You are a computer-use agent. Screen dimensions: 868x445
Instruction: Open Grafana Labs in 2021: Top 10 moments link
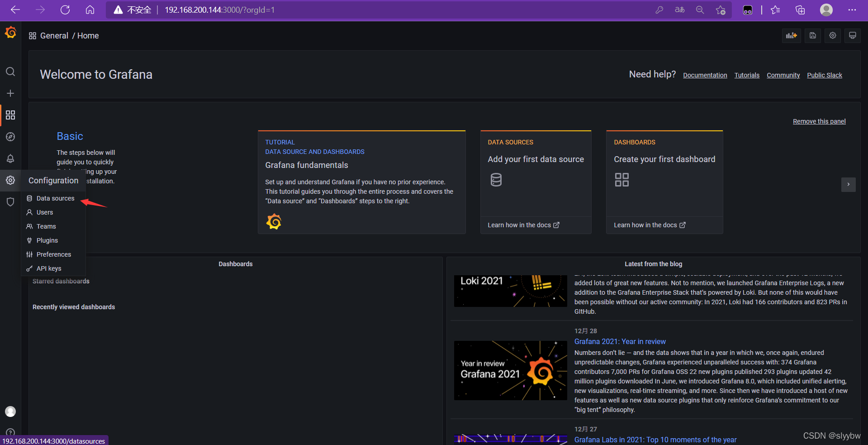tap(655, 440)
